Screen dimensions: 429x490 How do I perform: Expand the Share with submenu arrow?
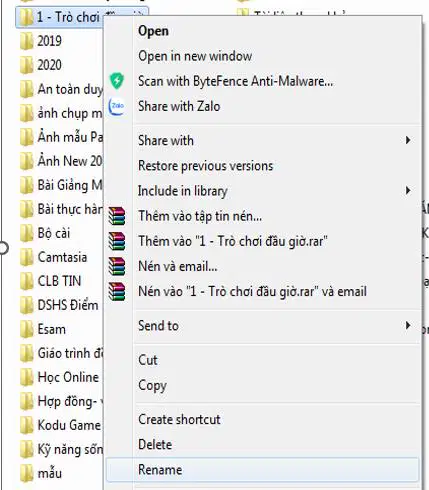pyautogui.click(x=408, y=140)
